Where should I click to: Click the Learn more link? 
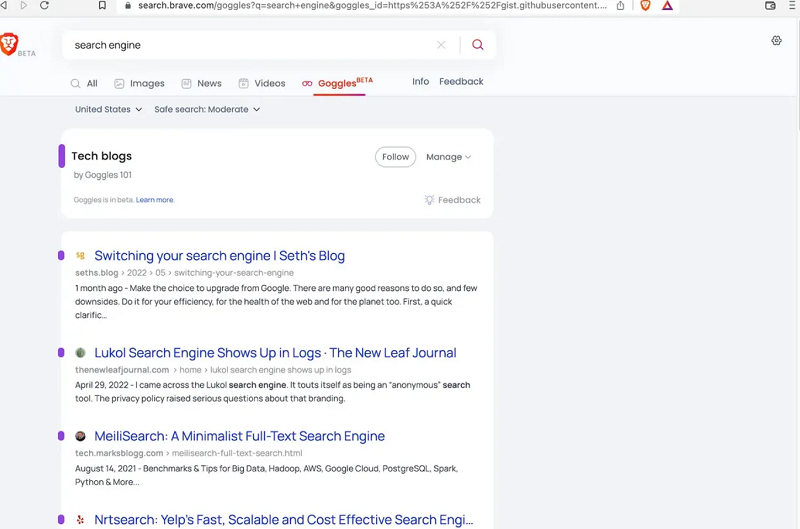click(x=155, y=200)
